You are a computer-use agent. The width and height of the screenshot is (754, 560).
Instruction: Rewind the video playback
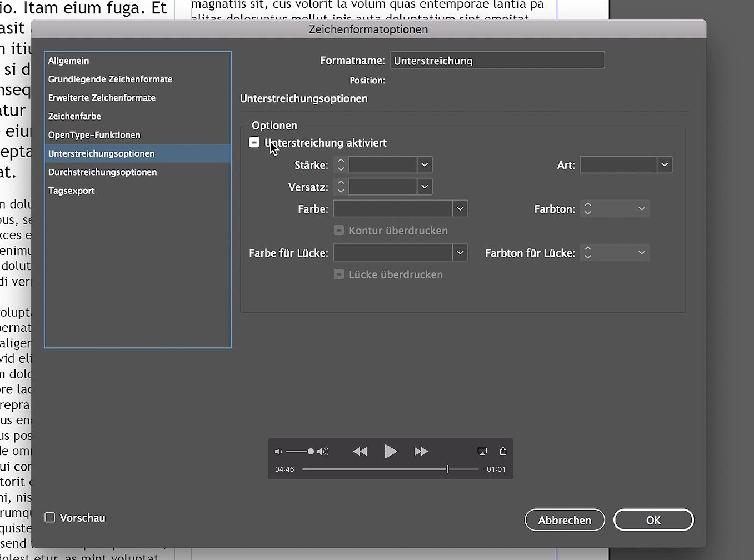click(360, 451)
